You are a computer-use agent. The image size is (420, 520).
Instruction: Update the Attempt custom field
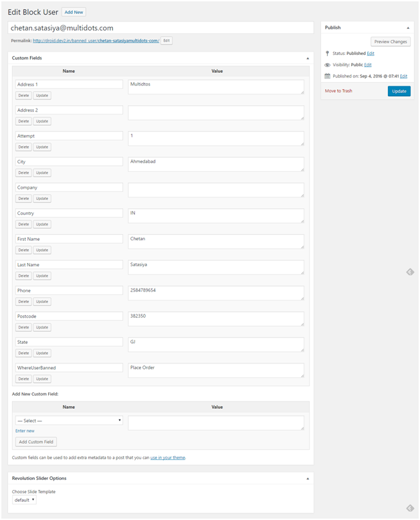(42, 147)
